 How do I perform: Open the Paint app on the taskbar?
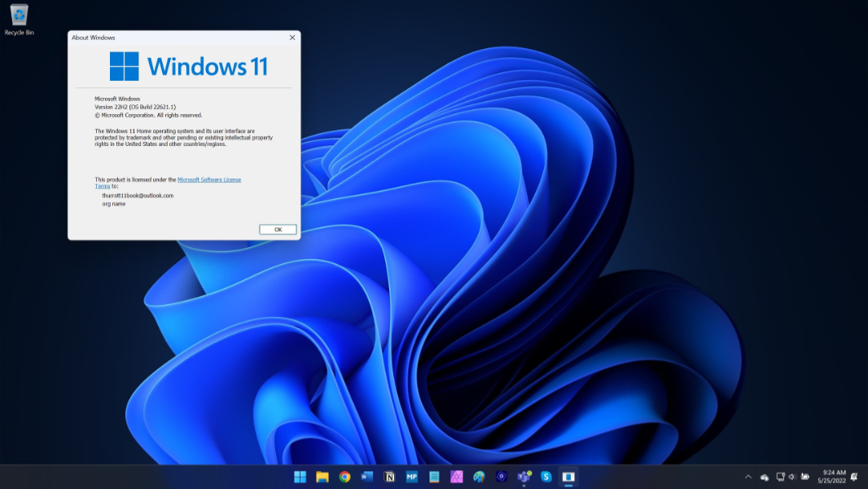(479, 477)
